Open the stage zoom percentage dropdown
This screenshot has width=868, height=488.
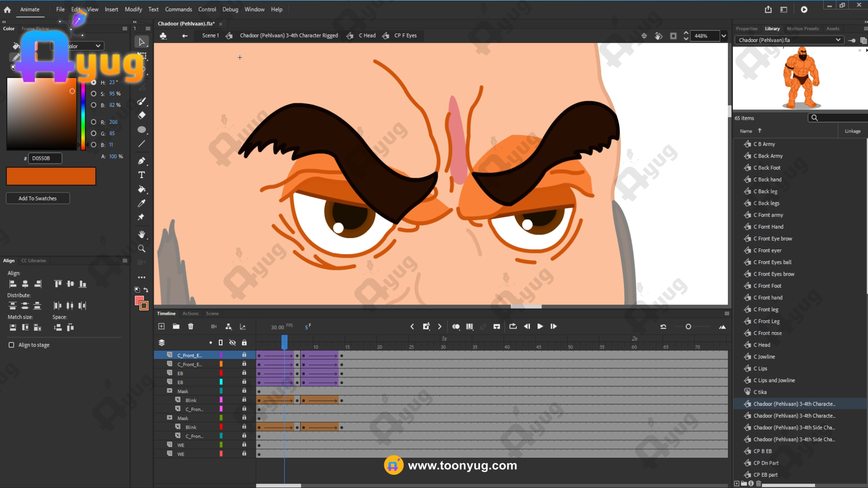tap(724, 36)
